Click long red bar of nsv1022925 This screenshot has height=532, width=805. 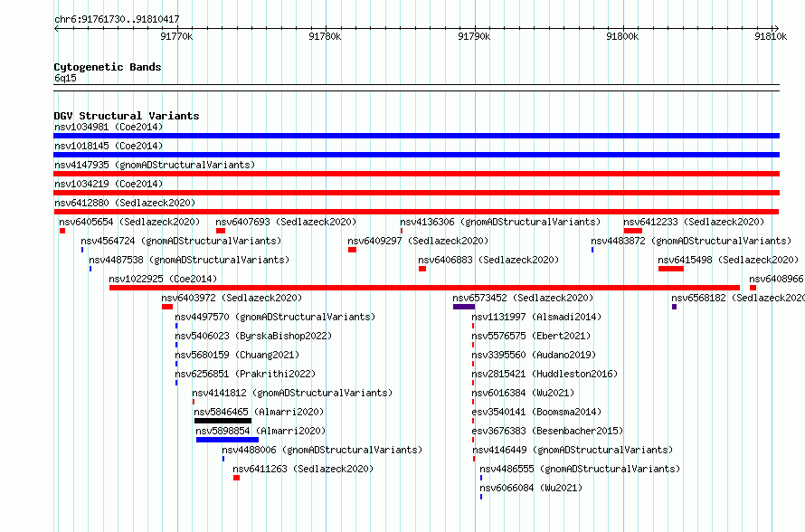click(x=424, y=288)
